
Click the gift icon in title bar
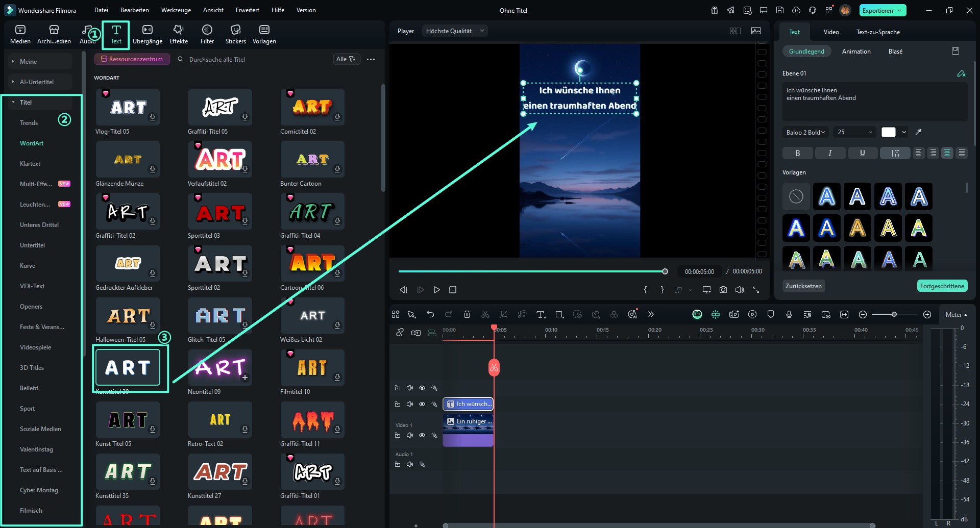click(715, 10)
